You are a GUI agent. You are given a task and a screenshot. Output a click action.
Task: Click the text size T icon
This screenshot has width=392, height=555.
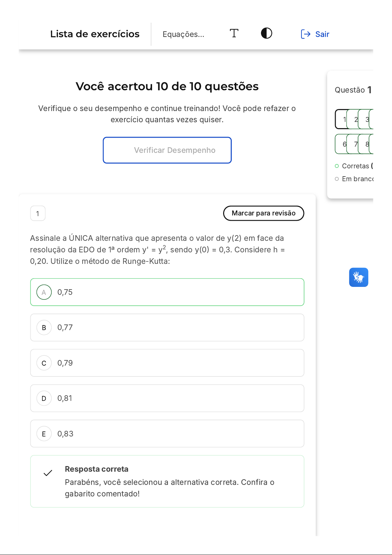pos(234,33)
